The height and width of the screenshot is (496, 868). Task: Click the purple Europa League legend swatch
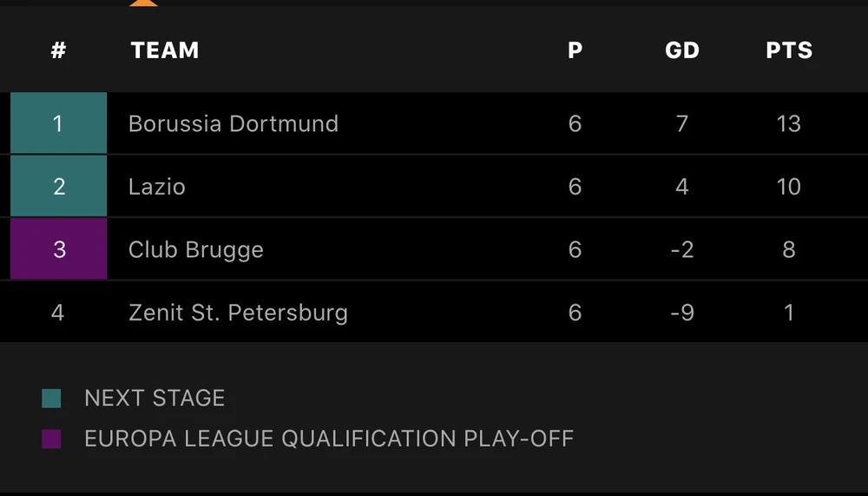pos(51,439)
